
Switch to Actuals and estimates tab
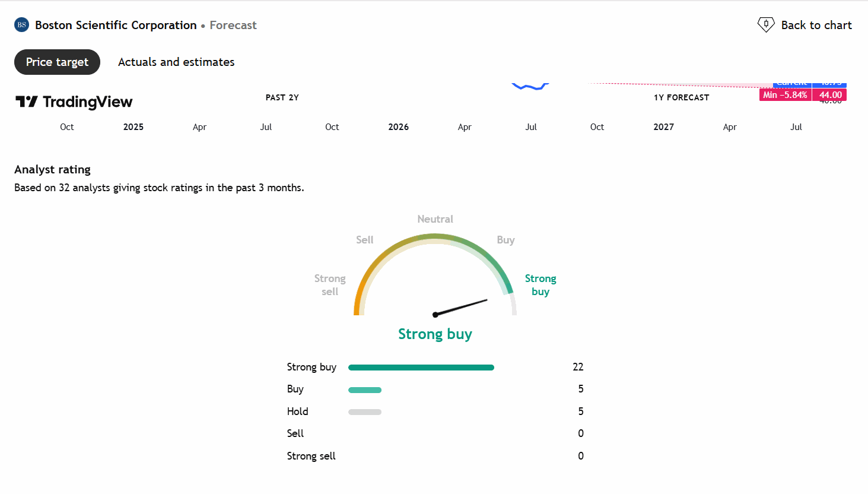pos(176,62)
